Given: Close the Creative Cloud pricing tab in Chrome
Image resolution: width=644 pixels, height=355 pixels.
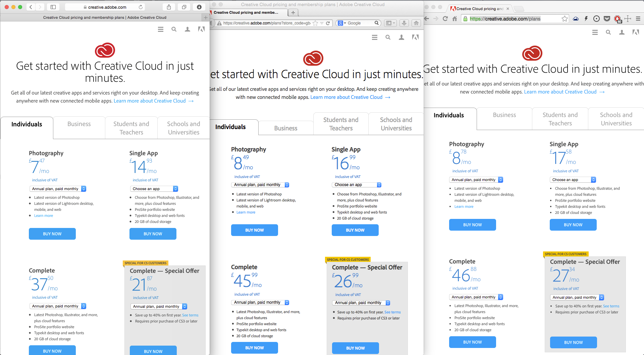Looking at the screenshot, I should pyautogui.click(x=508, y=9).
